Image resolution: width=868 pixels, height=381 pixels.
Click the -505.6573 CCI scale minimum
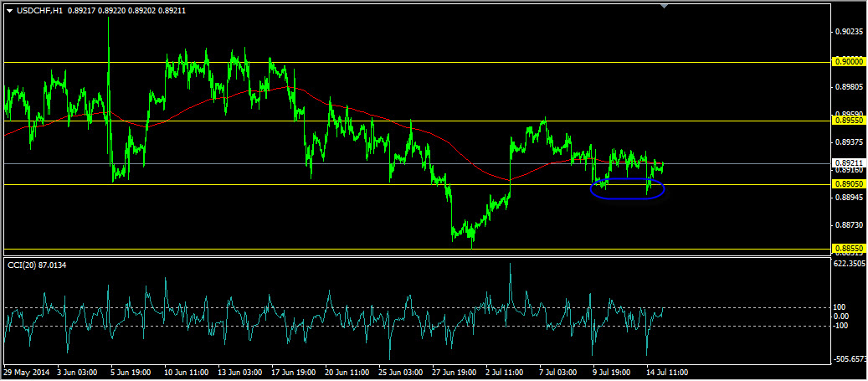[849, 359]
